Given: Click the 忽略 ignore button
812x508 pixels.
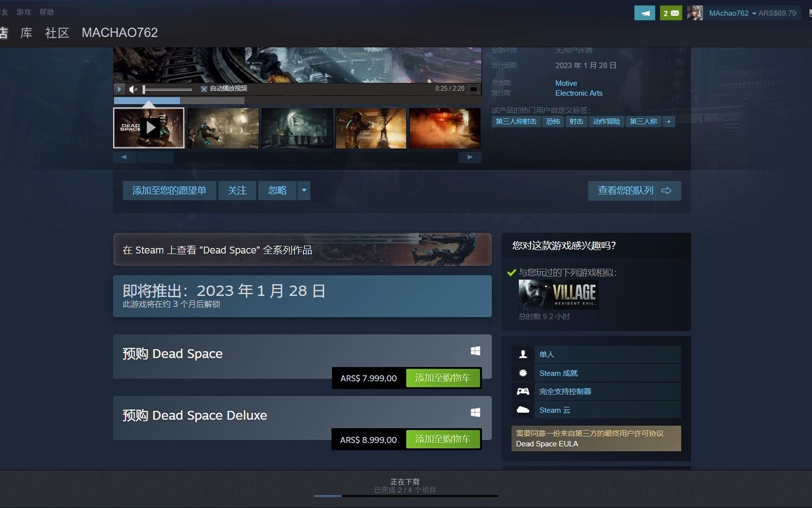Looking at the screenshot, I should point(277,190).
